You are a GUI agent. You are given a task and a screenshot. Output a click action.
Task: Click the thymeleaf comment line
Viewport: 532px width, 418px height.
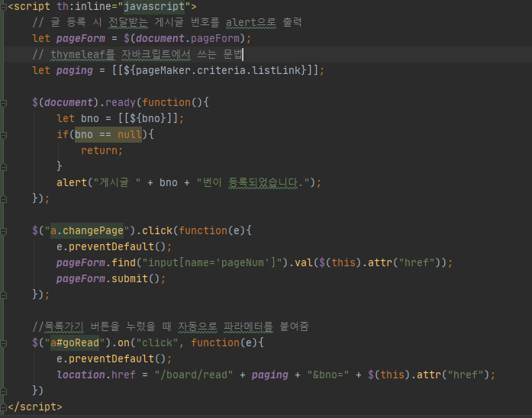(x=137, y=55)
